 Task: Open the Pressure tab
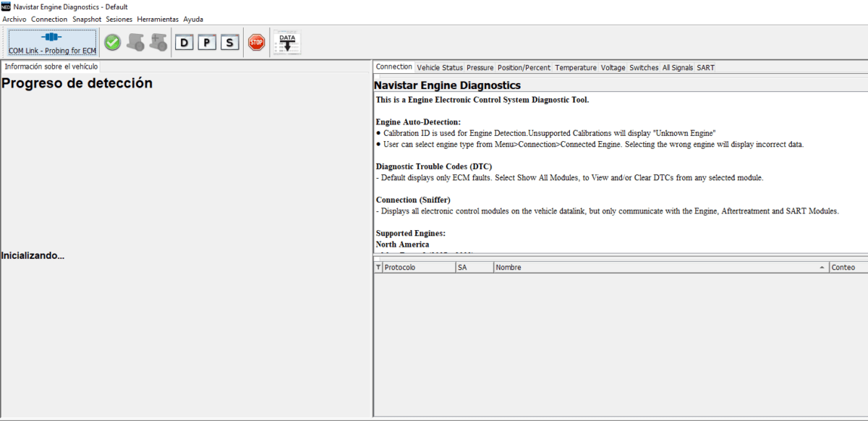point(480,67)
